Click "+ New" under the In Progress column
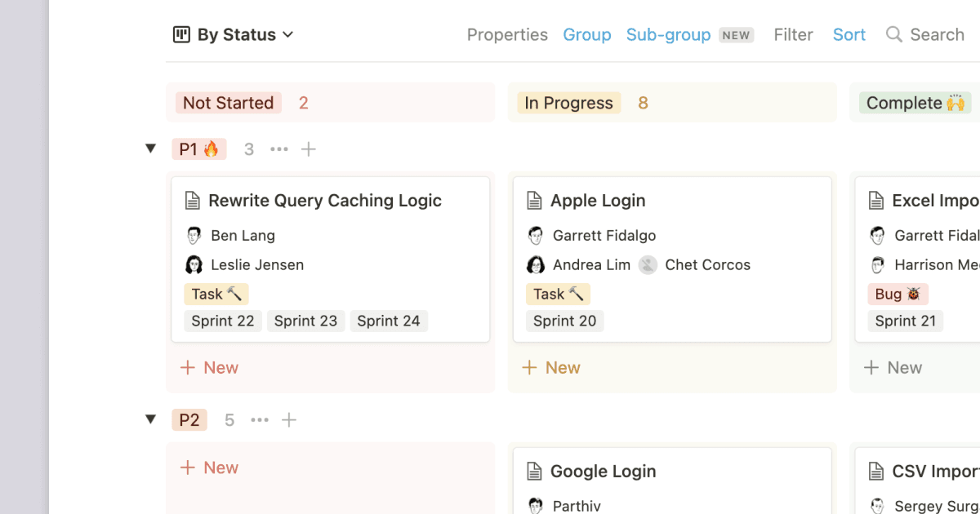Image resolution: width=980 pixels, height=514 pixels. (551, 367)
